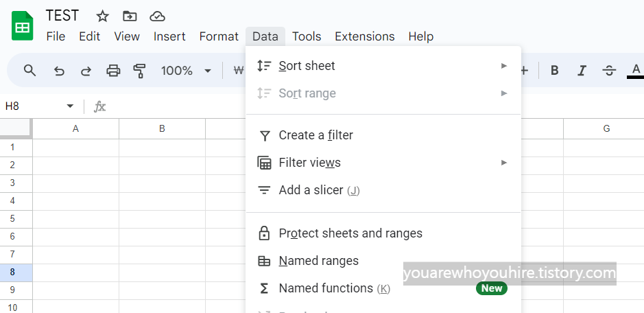
Task: Expand the Name Box dropdown arrow
Action: coord(70,106)
